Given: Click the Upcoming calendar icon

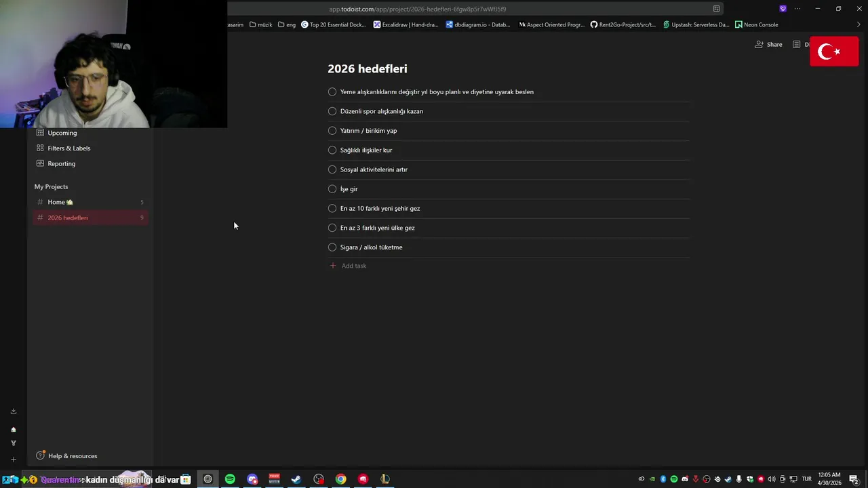Looking at the screenshot, I should point(40,133).
